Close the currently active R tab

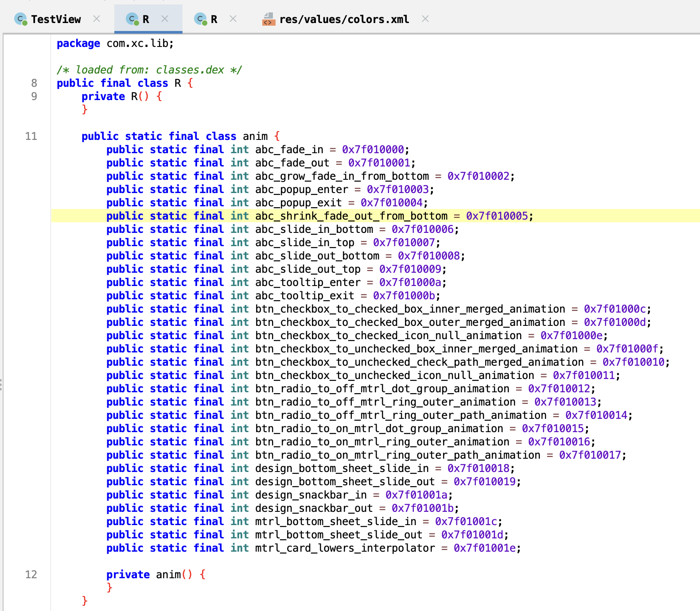click(165, 19)
